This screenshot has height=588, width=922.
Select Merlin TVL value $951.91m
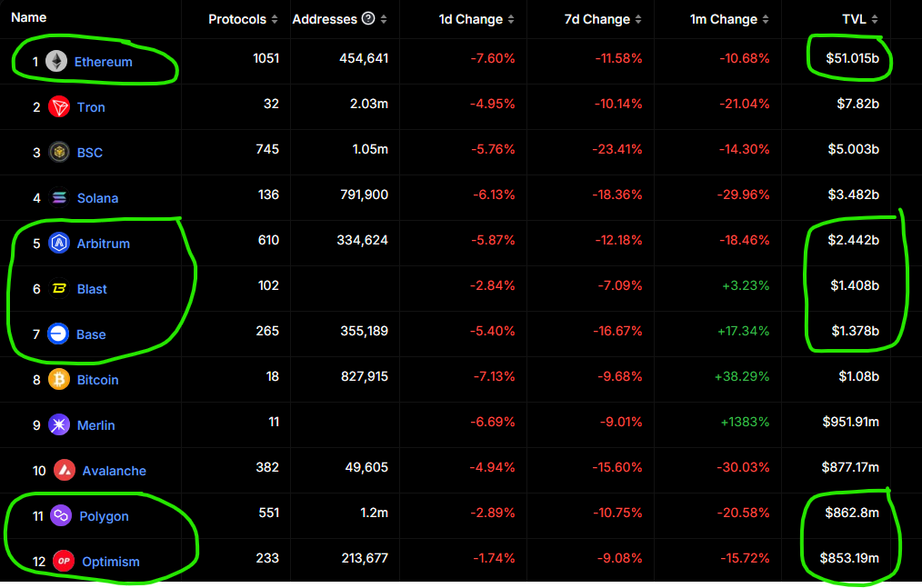coord(851,422)
